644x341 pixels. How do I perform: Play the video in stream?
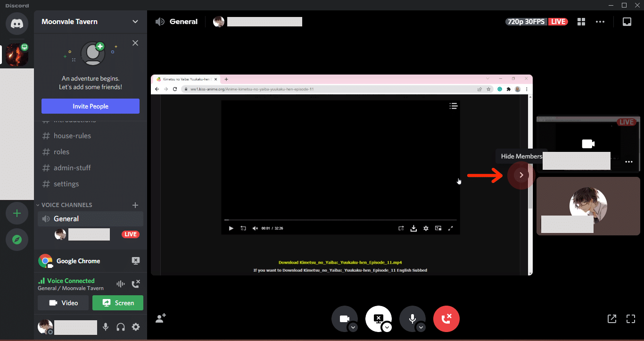(x=231, y=228)
